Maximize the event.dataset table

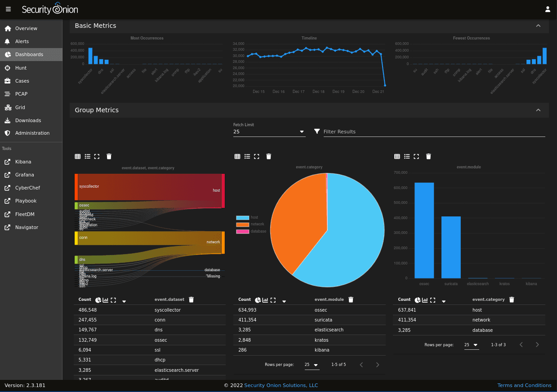(113, 300)
